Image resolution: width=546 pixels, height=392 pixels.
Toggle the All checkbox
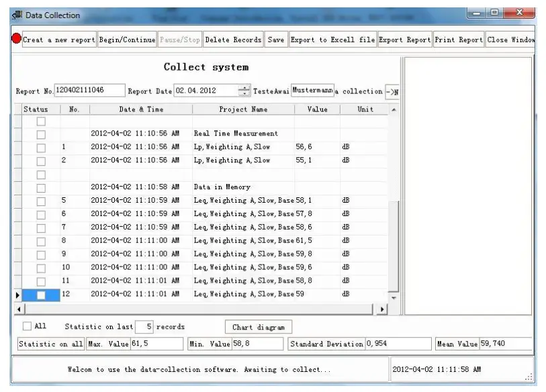(x=27, y=326)
